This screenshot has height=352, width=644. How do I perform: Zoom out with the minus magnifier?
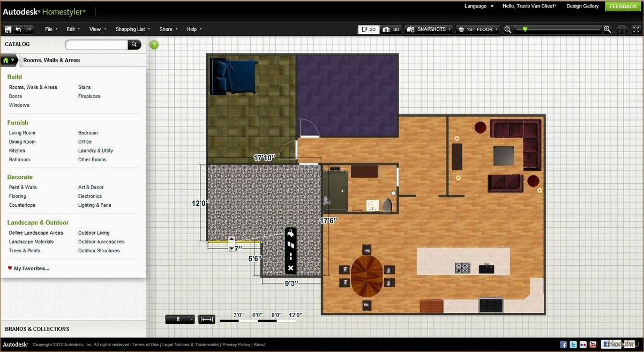click(508, 29)
